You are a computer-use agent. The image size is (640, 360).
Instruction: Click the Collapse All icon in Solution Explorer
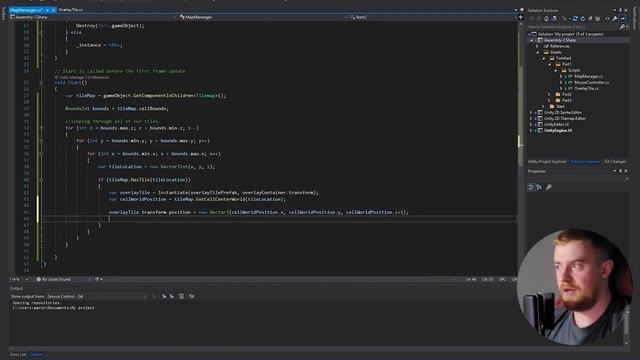pos(590,19)
